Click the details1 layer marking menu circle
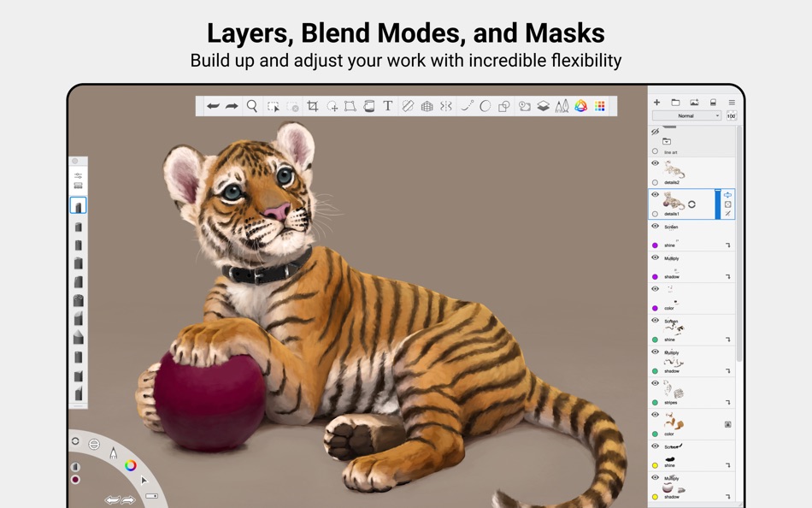 click(x=691, y=204)
